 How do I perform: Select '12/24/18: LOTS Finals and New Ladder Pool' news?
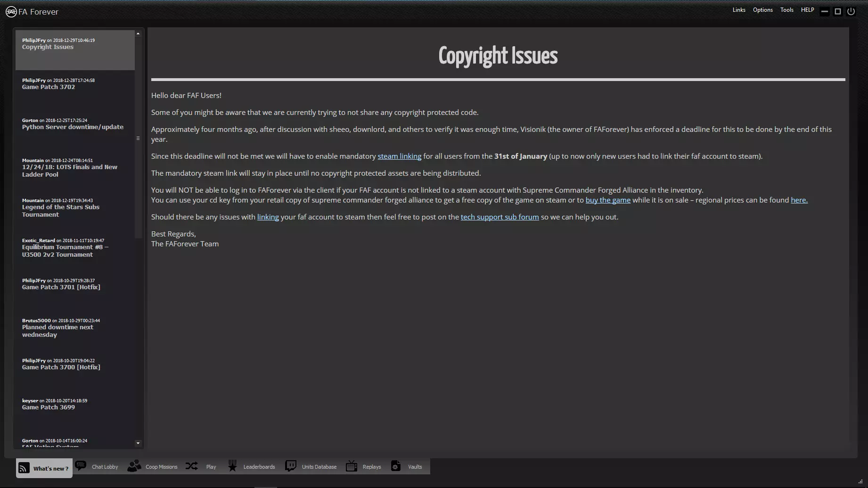(x=75, y=170)
